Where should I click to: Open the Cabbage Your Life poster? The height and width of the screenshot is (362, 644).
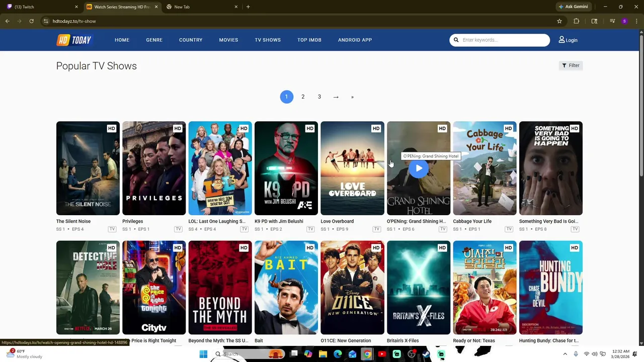[x=485, y=168]
